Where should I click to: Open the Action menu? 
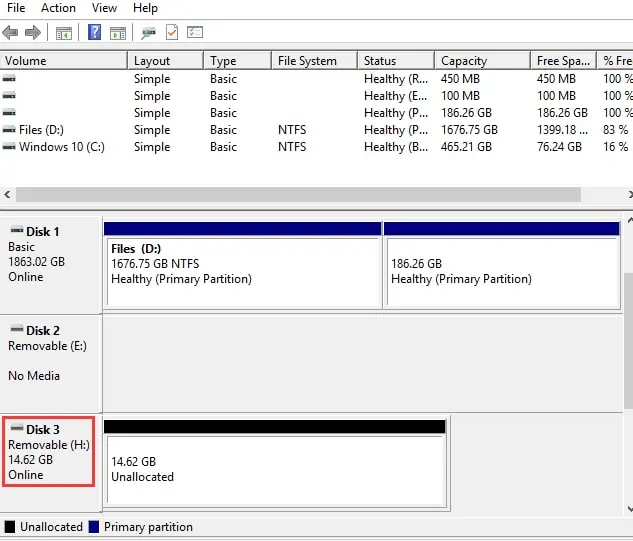59,8
